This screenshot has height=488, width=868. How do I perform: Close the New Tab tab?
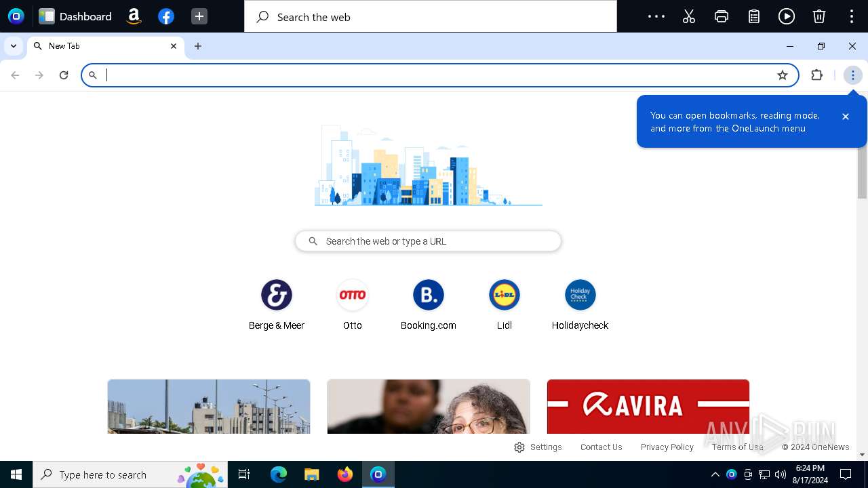coord(174,46)
